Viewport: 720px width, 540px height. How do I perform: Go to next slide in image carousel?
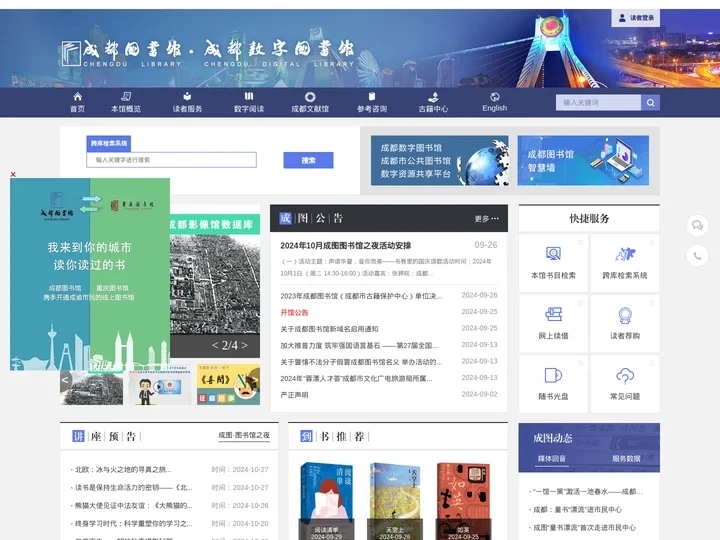(244, 345)
